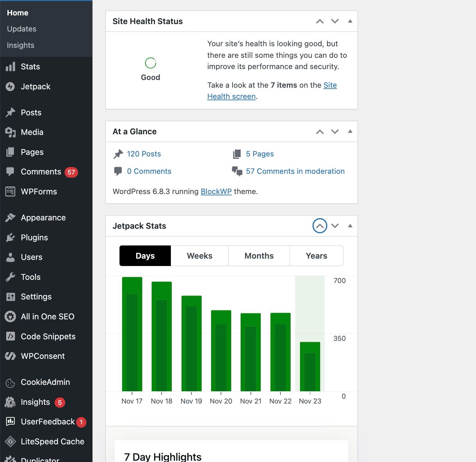Open the Site Health screen link
476x462 pixels.
point(231,96)
